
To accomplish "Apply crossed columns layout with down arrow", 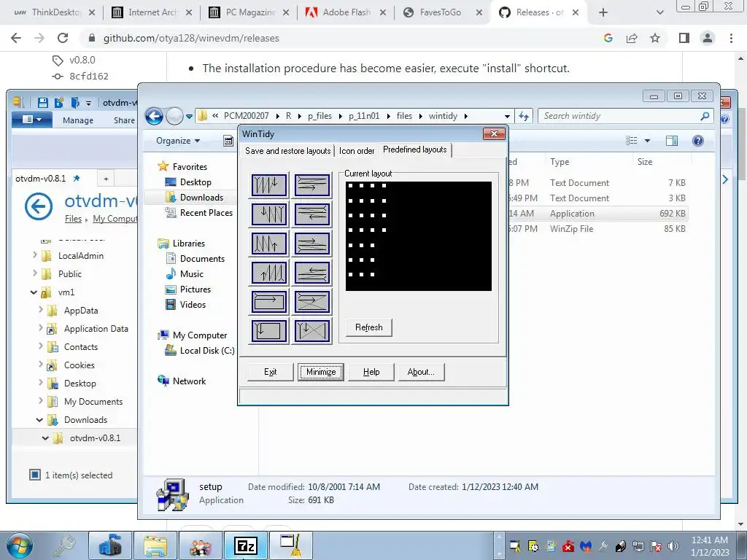I will (312, 331).
